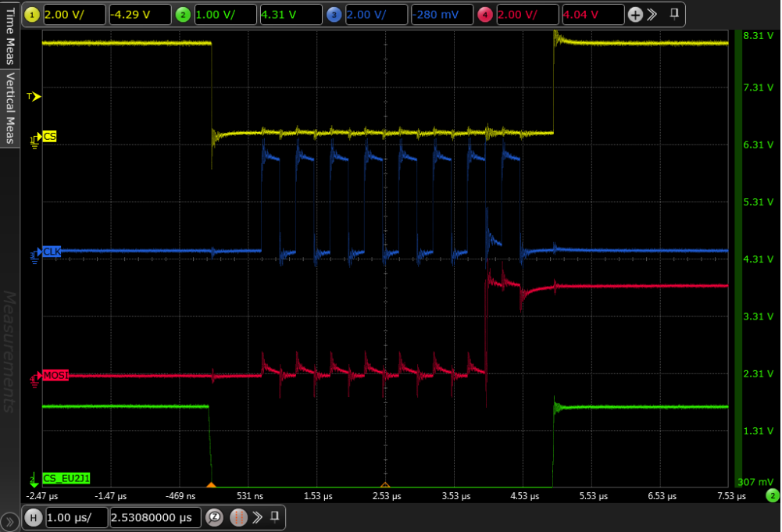The height and width of the screenshot is (532, 782).
Task: Select the orange trigger time marker
Action: pyautogui.click(x=212, y=484)
